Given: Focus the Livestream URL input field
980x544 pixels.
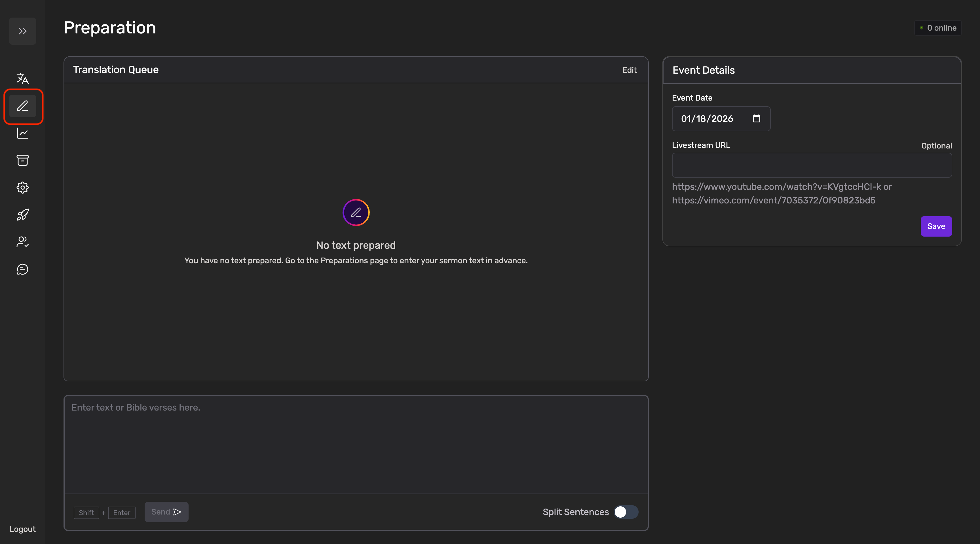Looking at the screenshot, I should click(812, 165).
